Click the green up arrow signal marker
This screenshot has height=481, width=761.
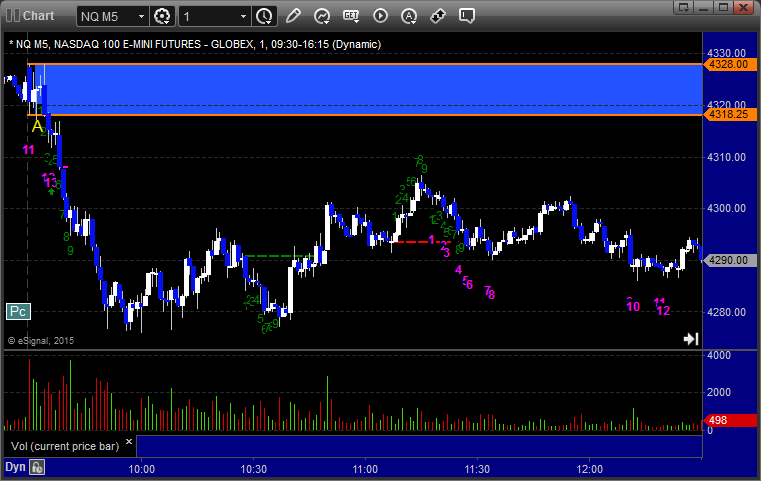(51, 192)
